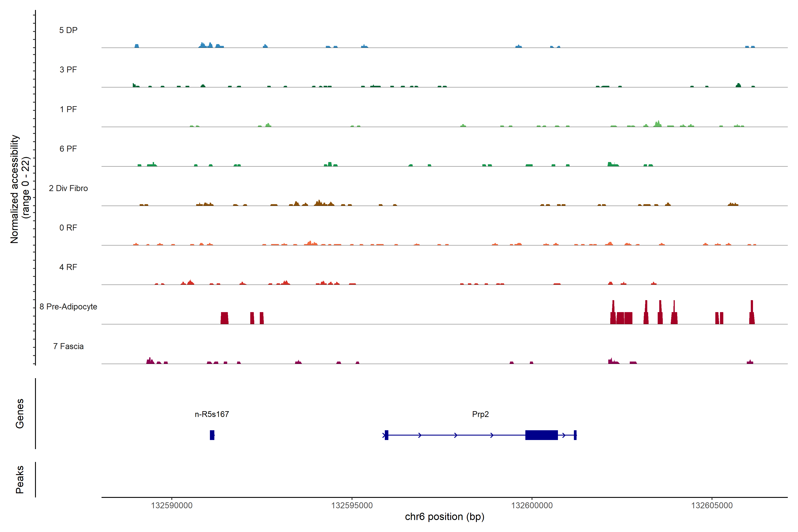The height and width of the screenshot is (532, 798).
Task: Click the Peaks panel label
Action: [x=20, y=479]
